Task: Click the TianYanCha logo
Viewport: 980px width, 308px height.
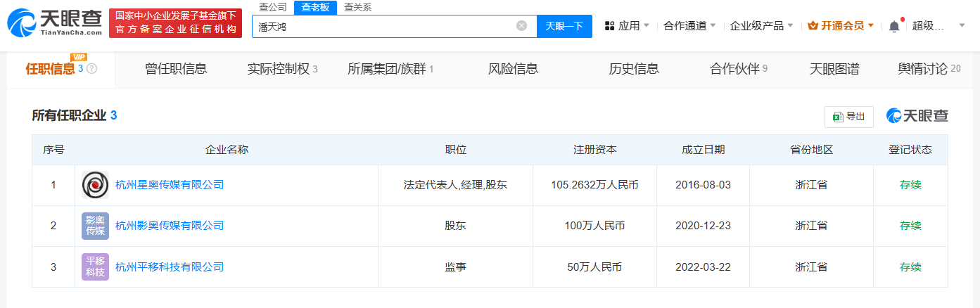Action: [x=55, y=23]
